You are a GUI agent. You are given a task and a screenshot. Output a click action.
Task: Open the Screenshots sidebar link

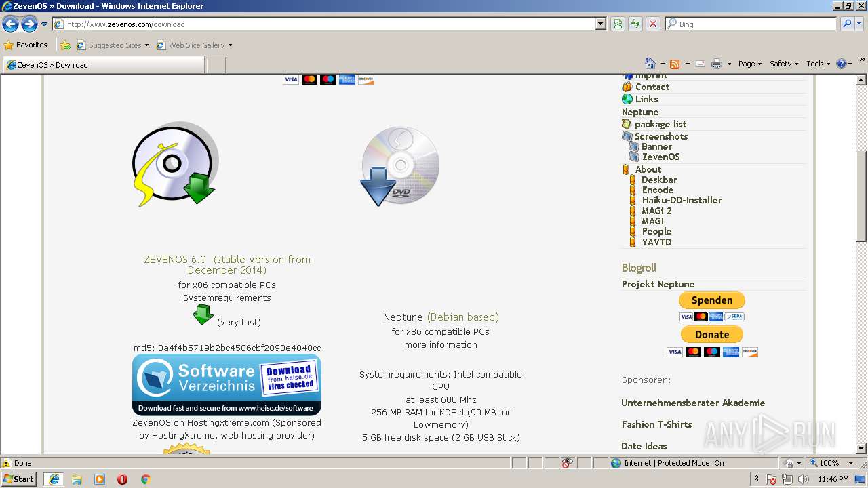(x=661, y=136)
